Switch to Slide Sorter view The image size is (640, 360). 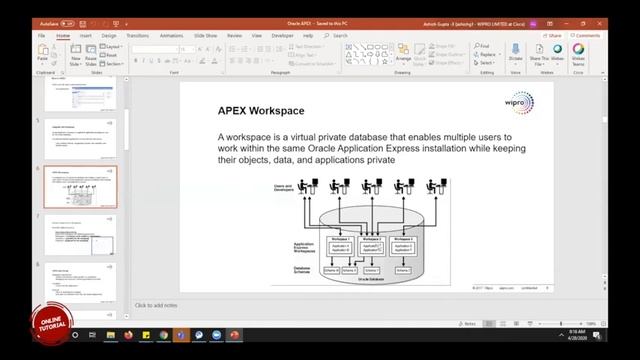(503, 324)
